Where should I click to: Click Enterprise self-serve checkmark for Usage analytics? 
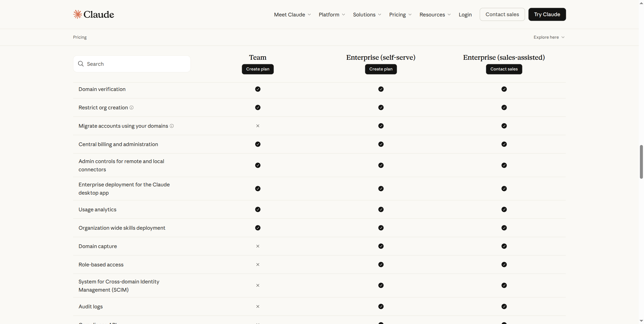pyautogui.click(x=381, y=209)
